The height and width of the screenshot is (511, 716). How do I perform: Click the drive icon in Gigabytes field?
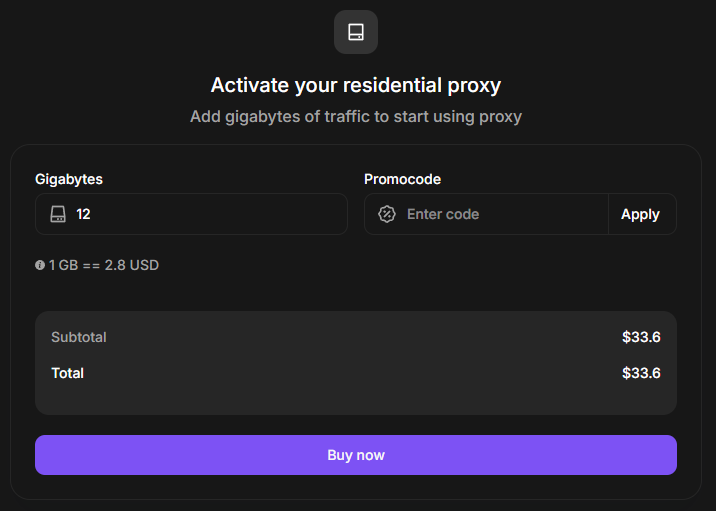point(58,214)
